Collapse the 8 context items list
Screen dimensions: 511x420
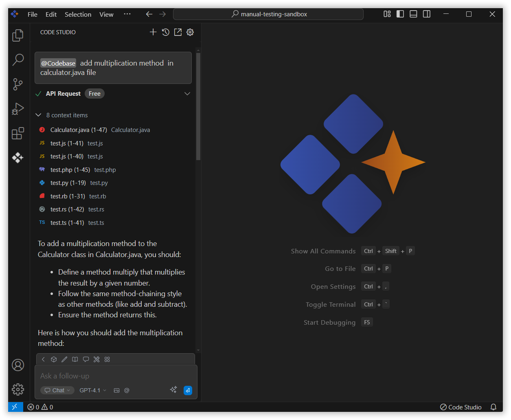coord(38,115)
